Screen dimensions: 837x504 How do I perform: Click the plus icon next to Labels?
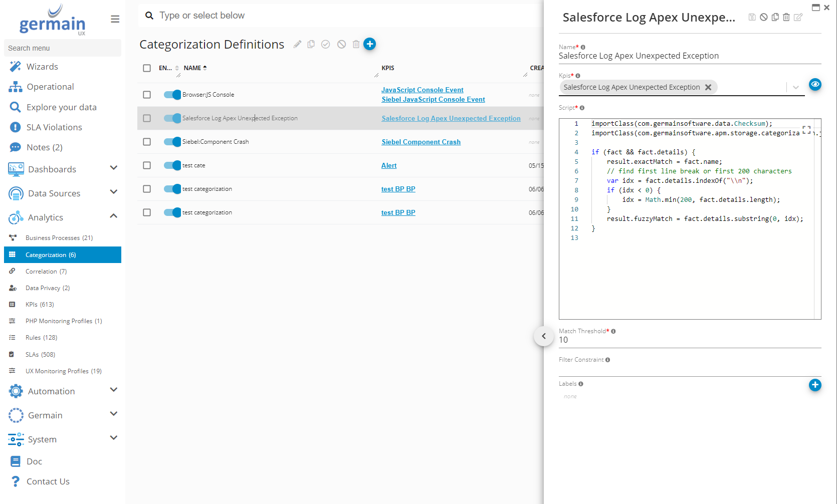coord(815,385)
